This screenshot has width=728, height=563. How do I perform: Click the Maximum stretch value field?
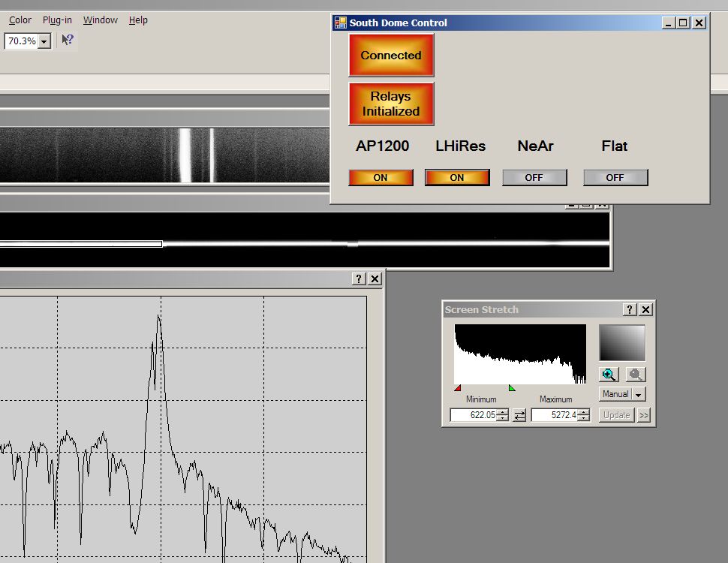coord(555,415)
